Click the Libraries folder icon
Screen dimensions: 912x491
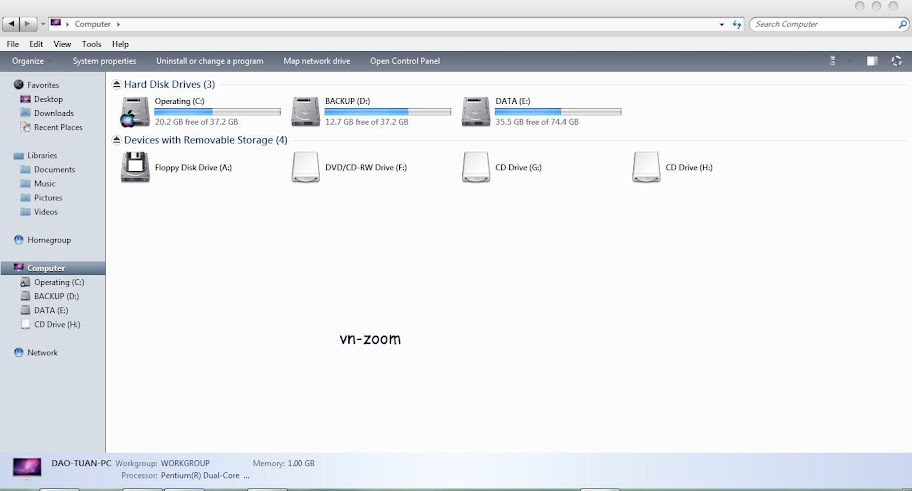click(19, 155)
